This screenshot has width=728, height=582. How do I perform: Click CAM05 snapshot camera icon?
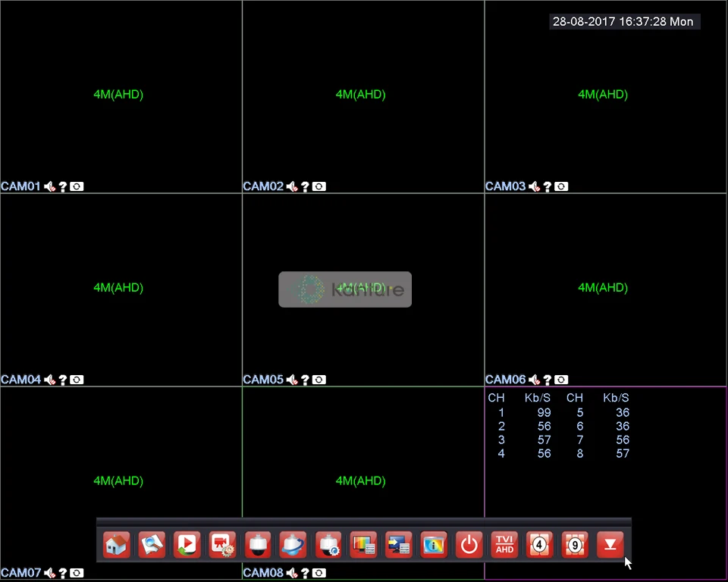coord(319,380)
